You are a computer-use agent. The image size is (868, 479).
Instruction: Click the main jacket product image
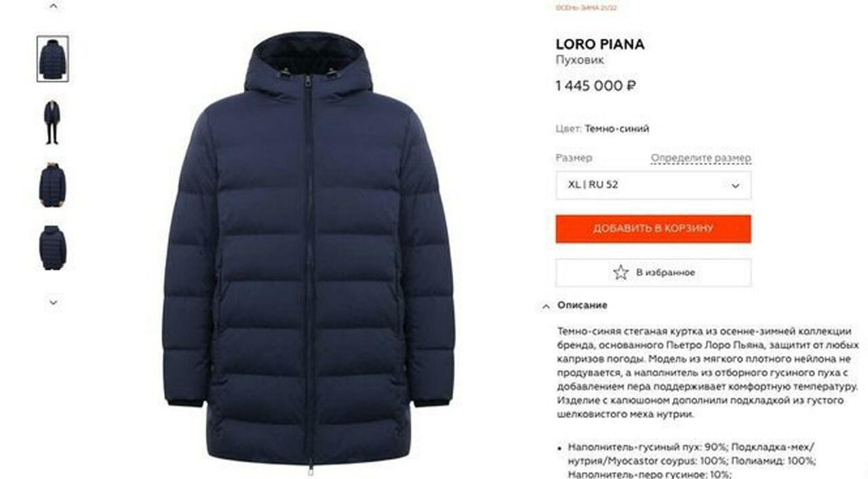[x=309, y=251]
